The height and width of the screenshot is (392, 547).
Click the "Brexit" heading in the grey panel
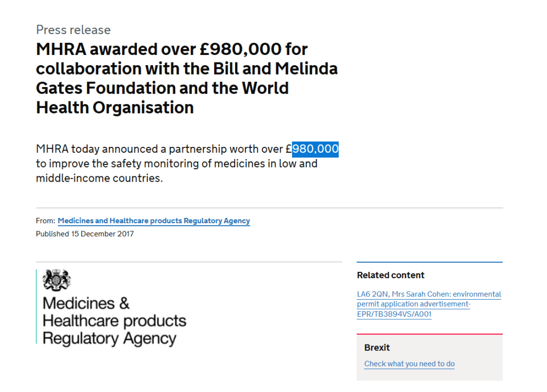pyautogui.click(x=377, y=348)
